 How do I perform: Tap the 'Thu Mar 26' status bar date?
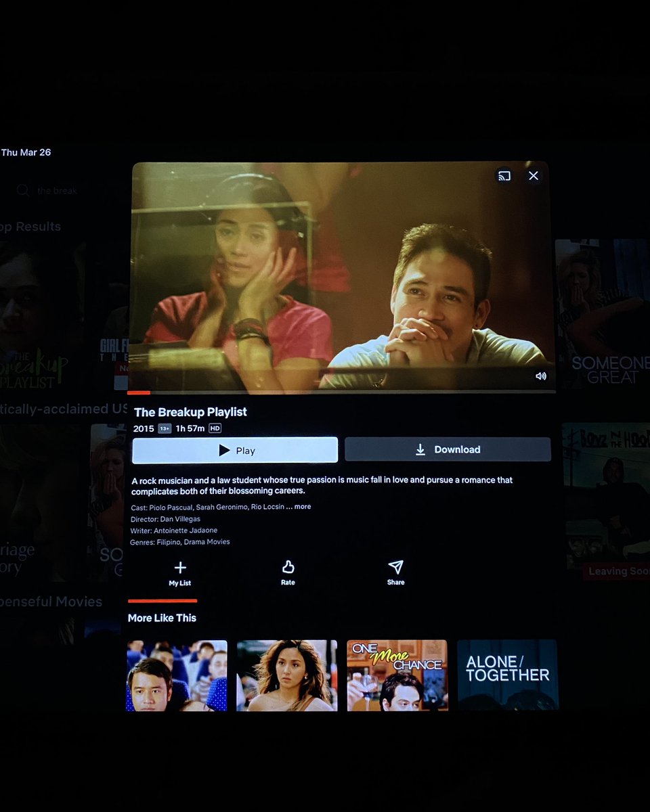point(26,152)
